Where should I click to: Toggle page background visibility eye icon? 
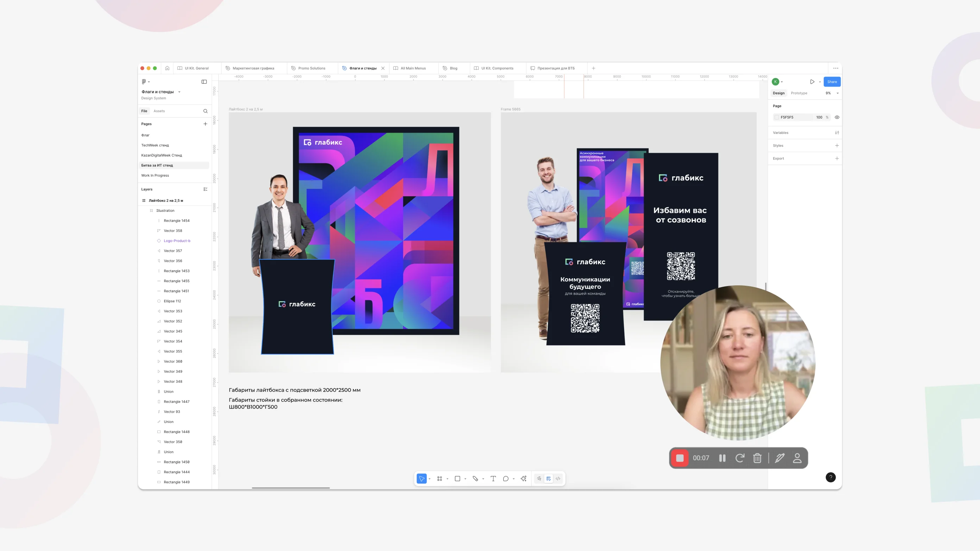point(837,118)
